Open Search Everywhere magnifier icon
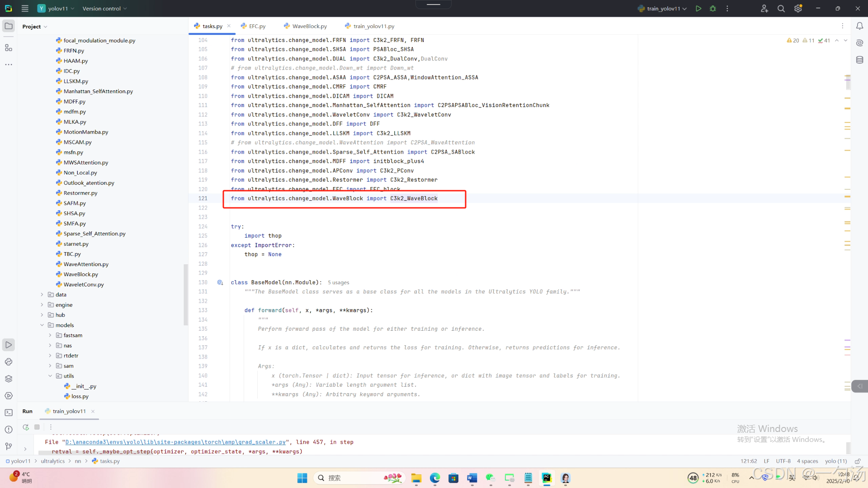The image size is (868, 488). click(x=781, y=9)
